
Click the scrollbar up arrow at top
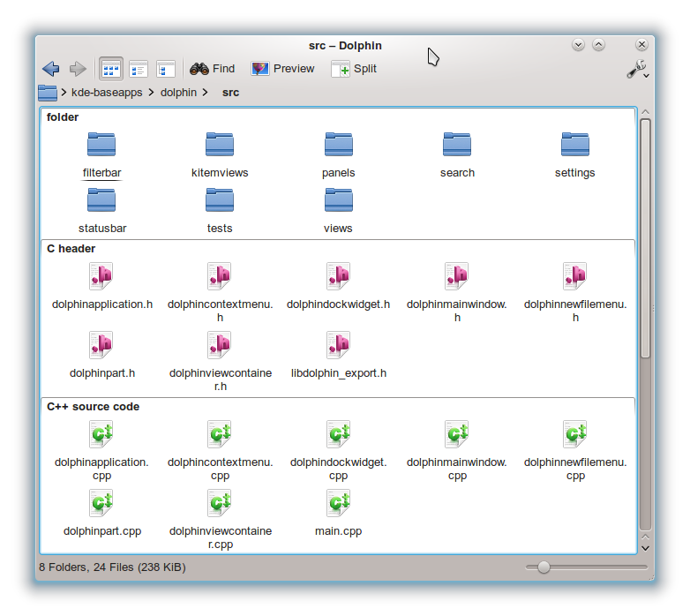(x=645, y=112)
